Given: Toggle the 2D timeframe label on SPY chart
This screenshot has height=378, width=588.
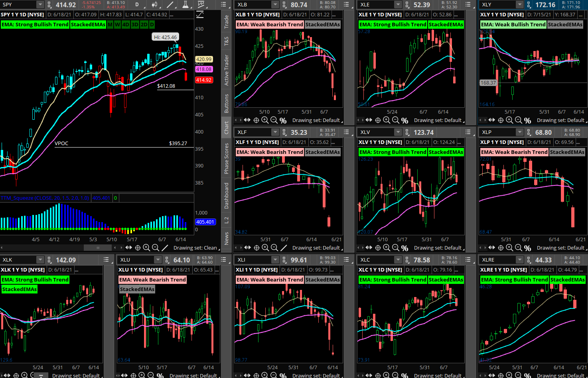Looking at the screenshot, I should coord(144,24).
